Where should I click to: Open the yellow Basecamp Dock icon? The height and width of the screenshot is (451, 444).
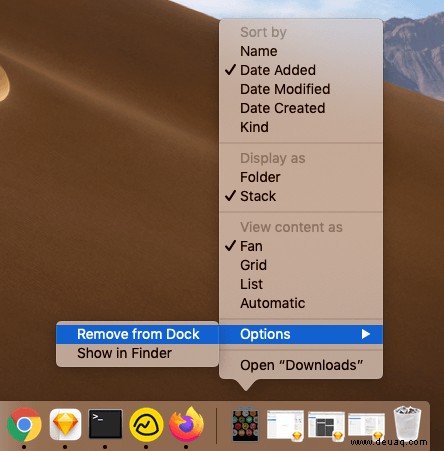[146, 425]
